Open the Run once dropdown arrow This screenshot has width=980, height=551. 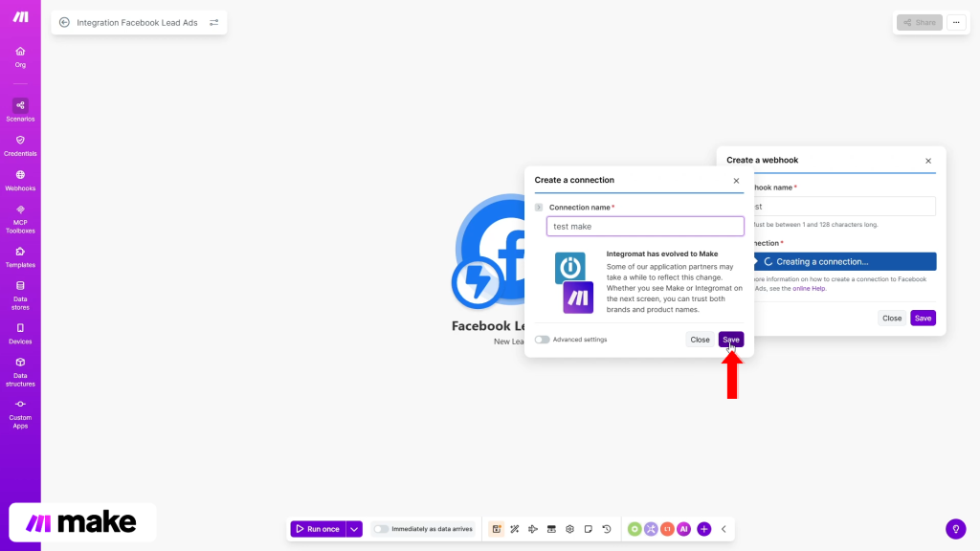pyautogui.click(x=354, y=529)
